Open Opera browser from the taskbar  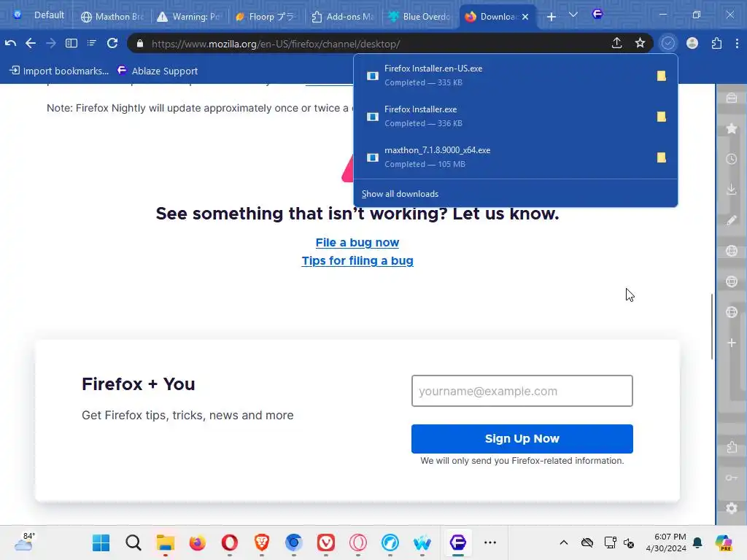(230, 542)
